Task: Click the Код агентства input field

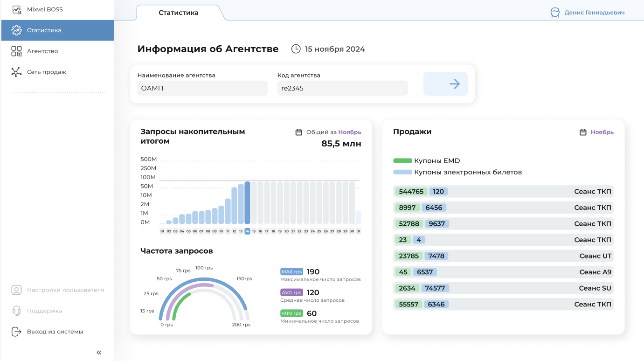Action: point(342,88)
